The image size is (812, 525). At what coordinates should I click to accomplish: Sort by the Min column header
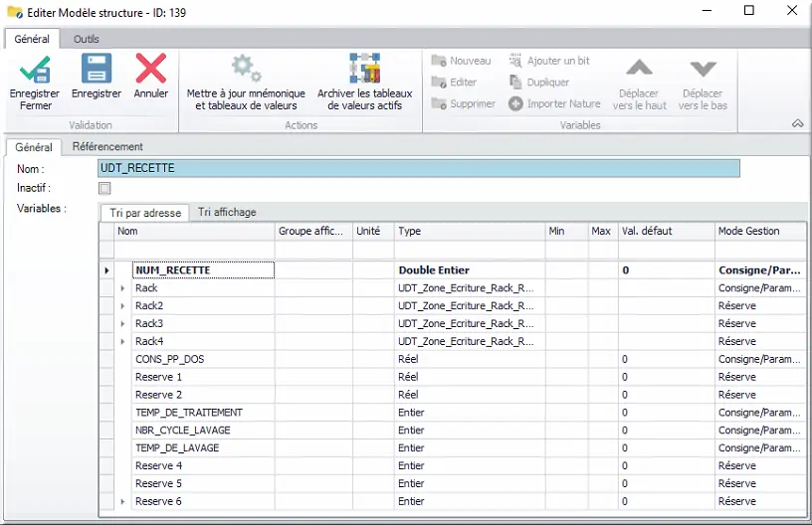coord(566,232)
